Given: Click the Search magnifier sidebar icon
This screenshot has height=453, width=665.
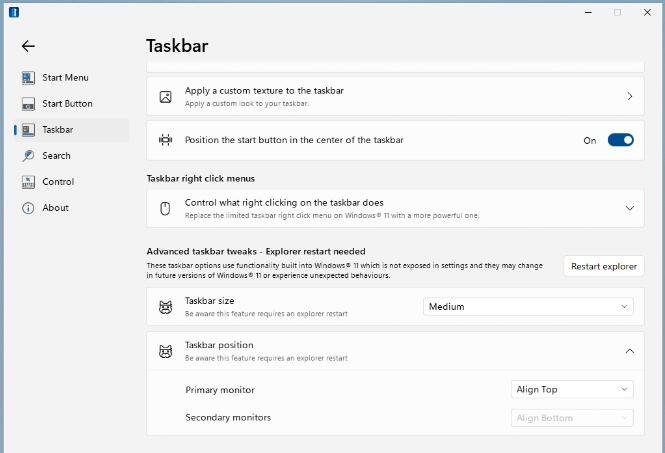Looking at the screenshot, I should click(28, 156).
